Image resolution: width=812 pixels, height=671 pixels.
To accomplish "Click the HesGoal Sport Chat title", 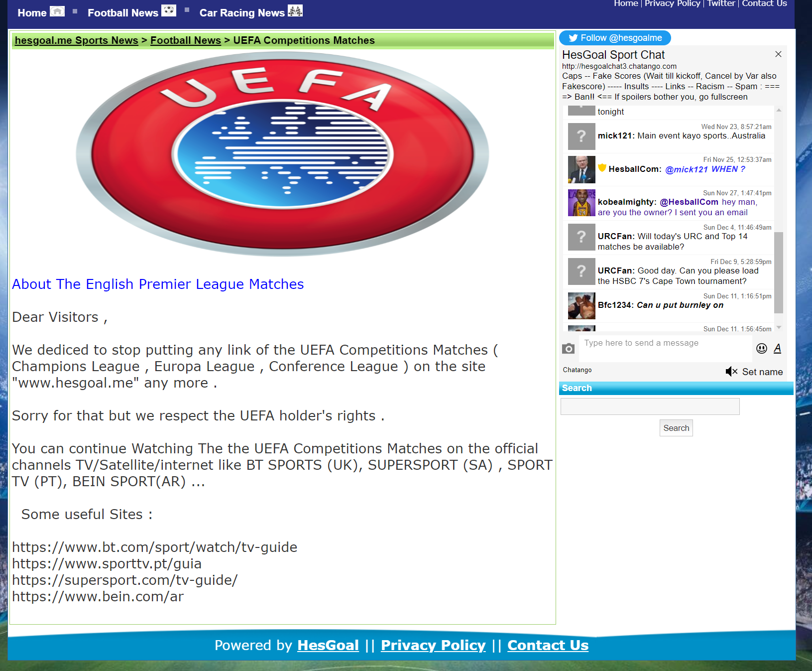I will 613,55.
